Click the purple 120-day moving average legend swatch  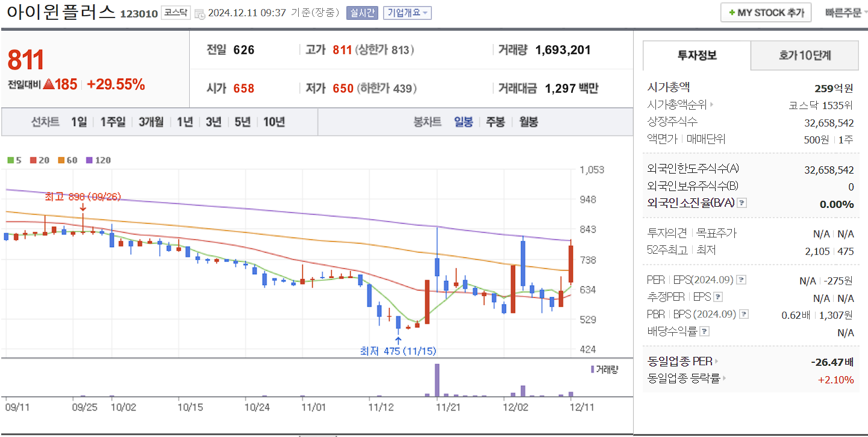[90, 160]
